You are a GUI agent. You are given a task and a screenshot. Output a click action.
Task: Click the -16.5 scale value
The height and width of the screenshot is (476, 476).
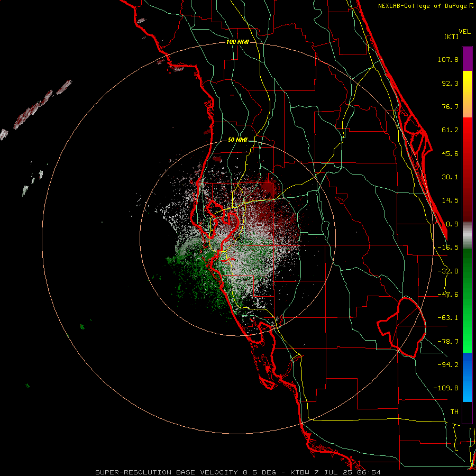pyautogui.click(x=448, y=248)
